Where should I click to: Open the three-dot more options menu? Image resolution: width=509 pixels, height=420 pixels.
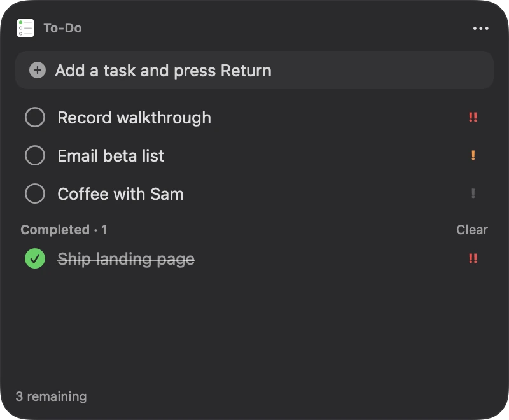click(x=480, y=29)
